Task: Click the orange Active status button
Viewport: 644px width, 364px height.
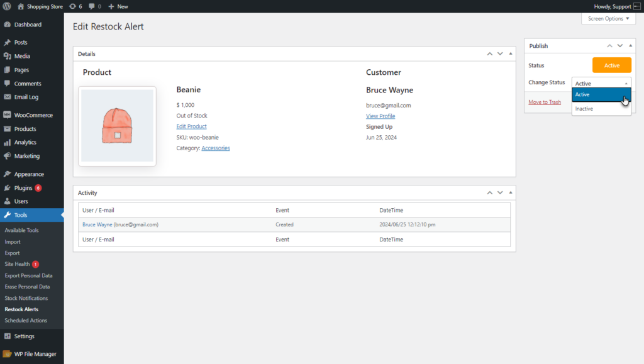Action: 611,65
